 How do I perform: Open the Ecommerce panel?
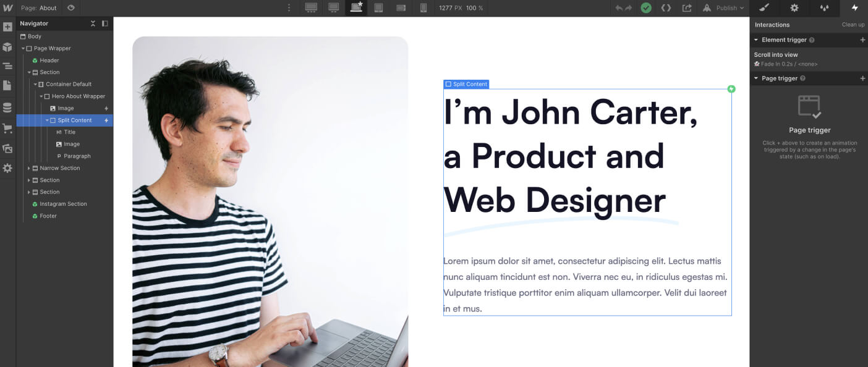[9, 128]
